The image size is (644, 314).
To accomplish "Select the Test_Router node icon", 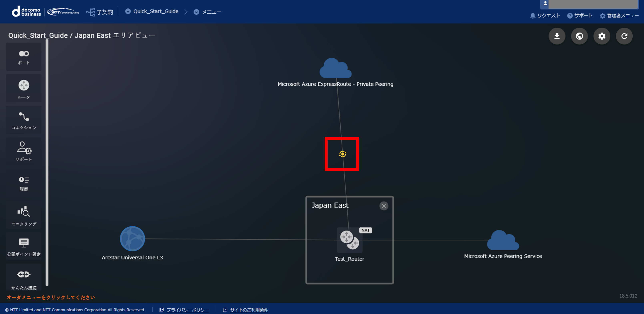I will coord(349,240).
